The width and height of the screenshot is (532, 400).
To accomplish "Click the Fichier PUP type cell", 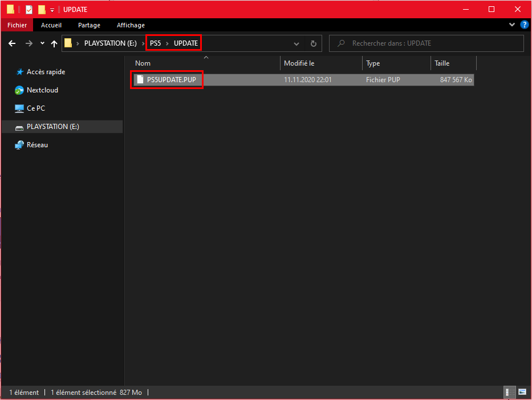I will point(383,80).
